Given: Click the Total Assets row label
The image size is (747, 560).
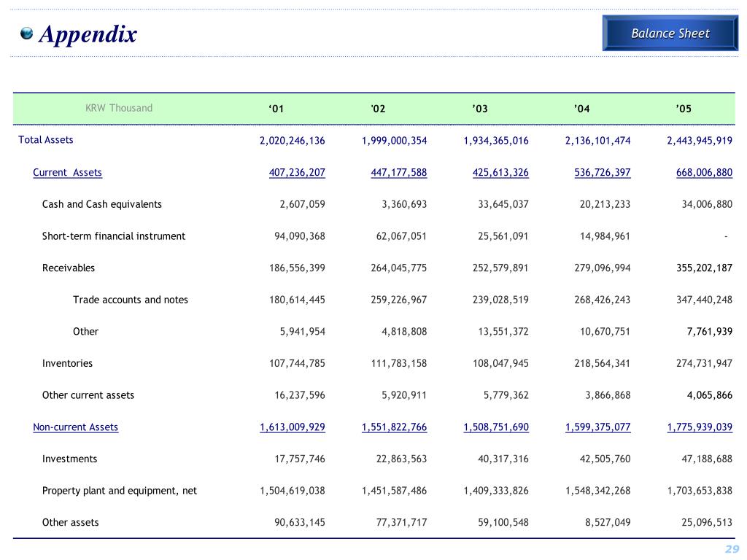Looking at the screenshot, I should click(46, 140).
